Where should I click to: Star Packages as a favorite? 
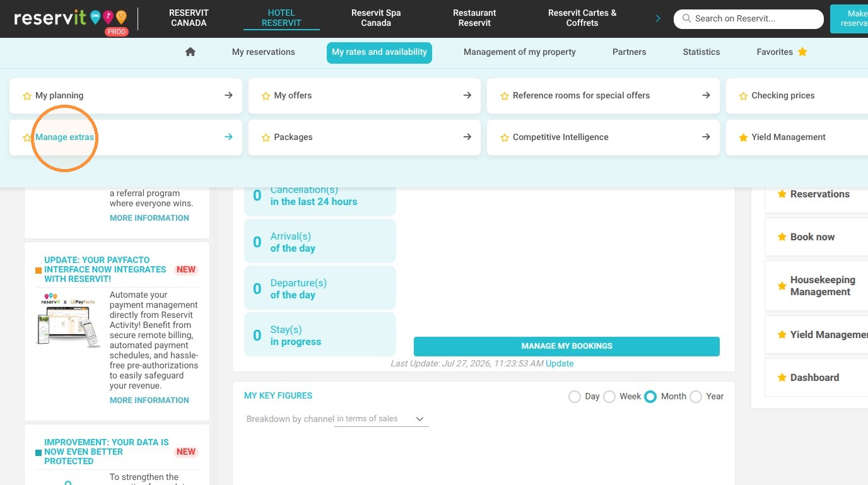pyautogui.click(x=266, y=137)
